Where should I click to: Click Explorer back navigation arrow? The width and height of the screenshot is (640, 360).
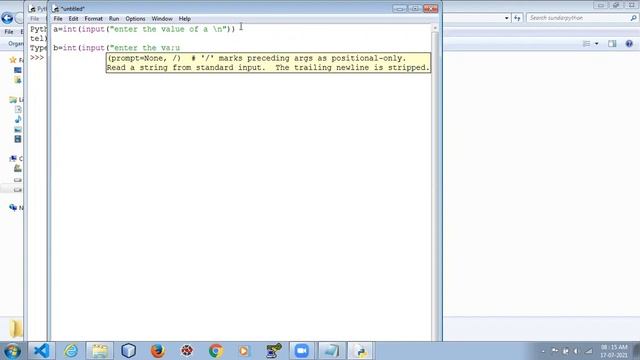[7, 18]
